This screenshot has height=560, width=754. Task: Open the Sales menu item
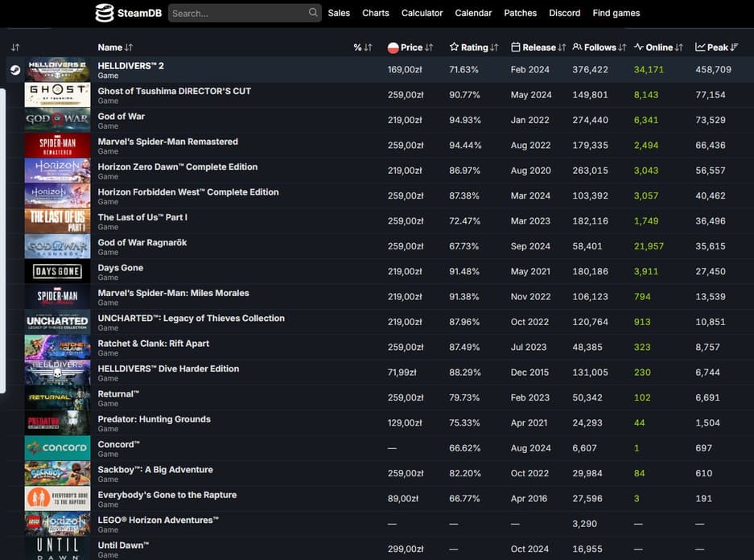pyautogui.click(x=339, y=13)
